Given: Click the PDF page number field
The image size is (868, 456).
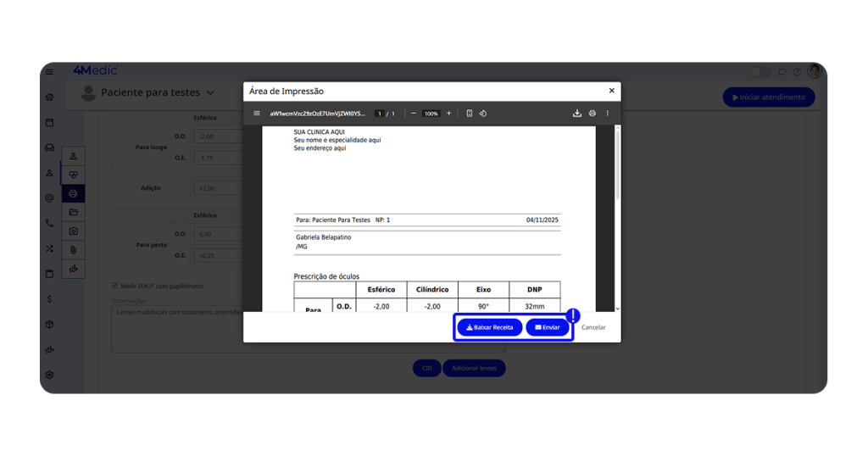Looking at the screenshot, I should 380,114.
